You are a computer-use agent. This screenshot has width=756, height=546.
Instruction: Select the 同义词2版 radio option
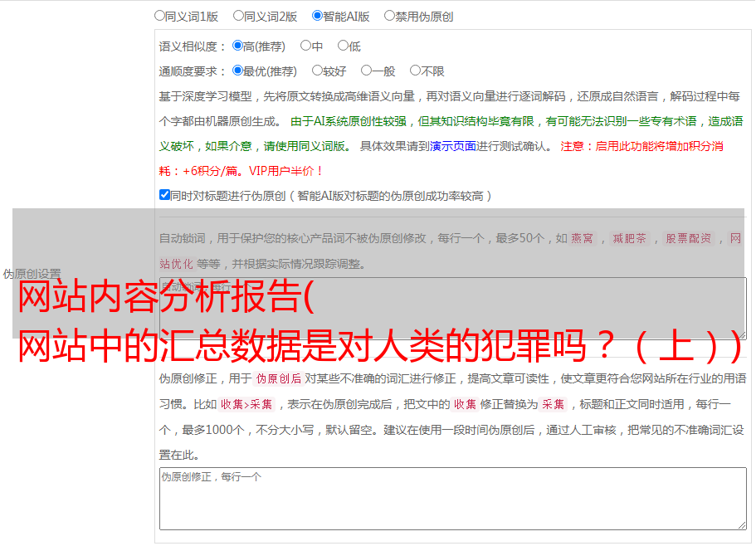(x=238, y=16)
